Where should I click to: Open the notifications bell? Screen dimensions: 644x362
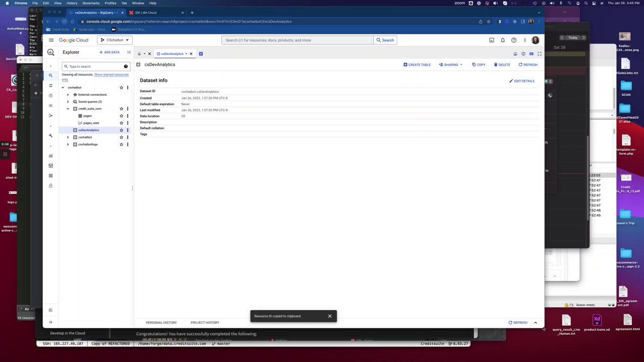[x=503, y=40]
